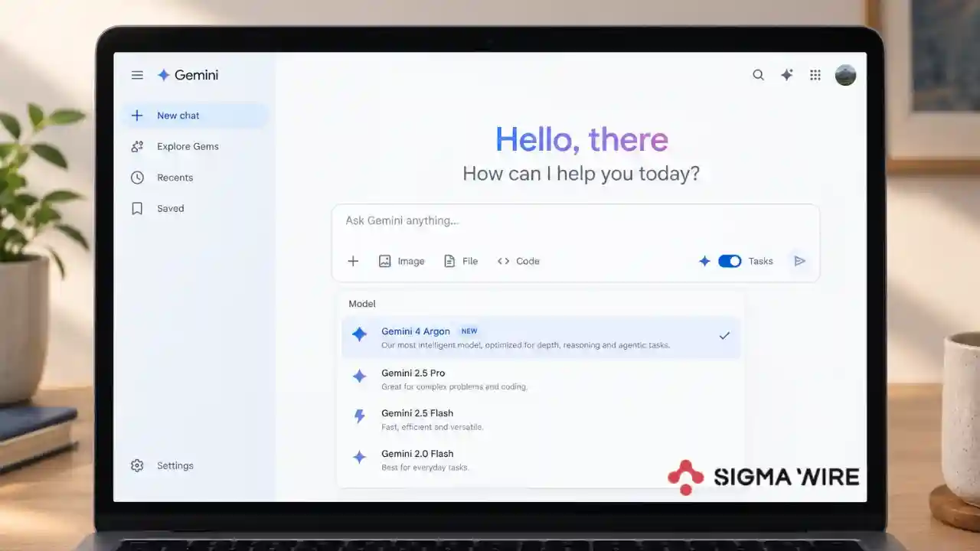Viewport: 980px width, 551px height.
Task: Choose Gemini 2.5 Pro model
Action: click(x=541, y=379)
